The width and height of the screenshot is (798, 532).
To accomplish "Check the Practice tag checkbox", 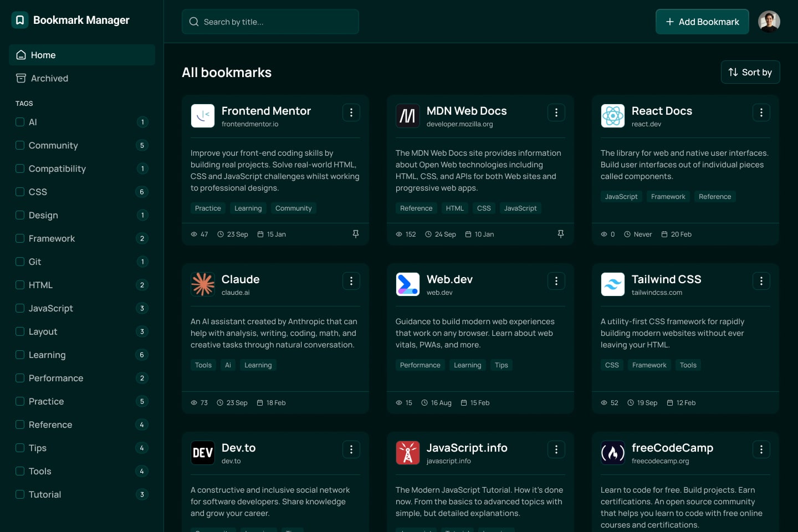I will [20, 401].
